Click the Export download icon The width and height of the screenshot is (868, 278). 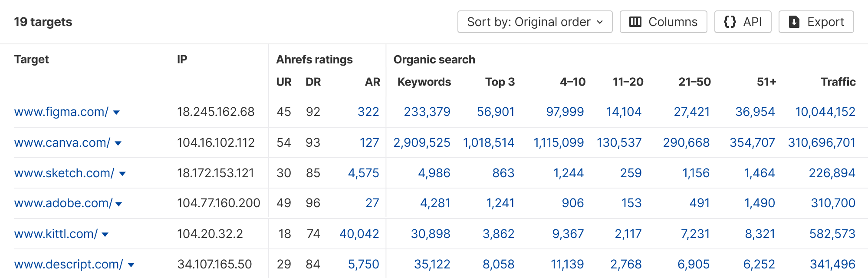click(x=794, y=22)
